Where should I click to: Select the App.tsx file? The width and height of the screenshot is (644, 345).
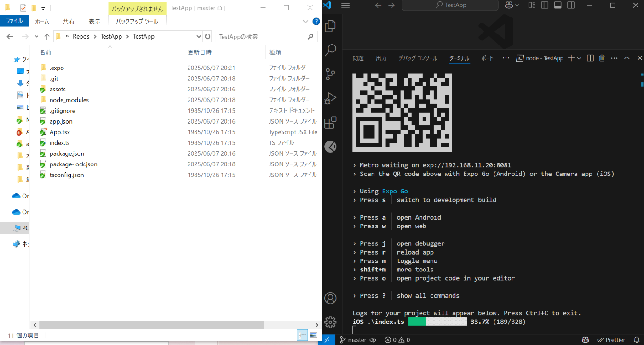tap(60, 132)
